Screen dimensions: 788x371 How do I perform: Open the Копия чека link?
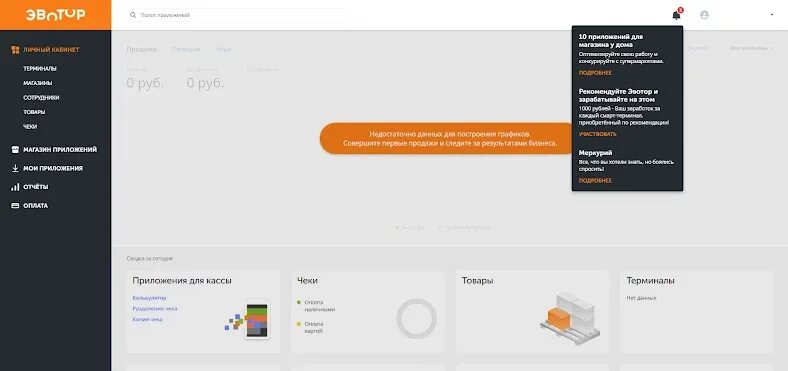[147, 319]
